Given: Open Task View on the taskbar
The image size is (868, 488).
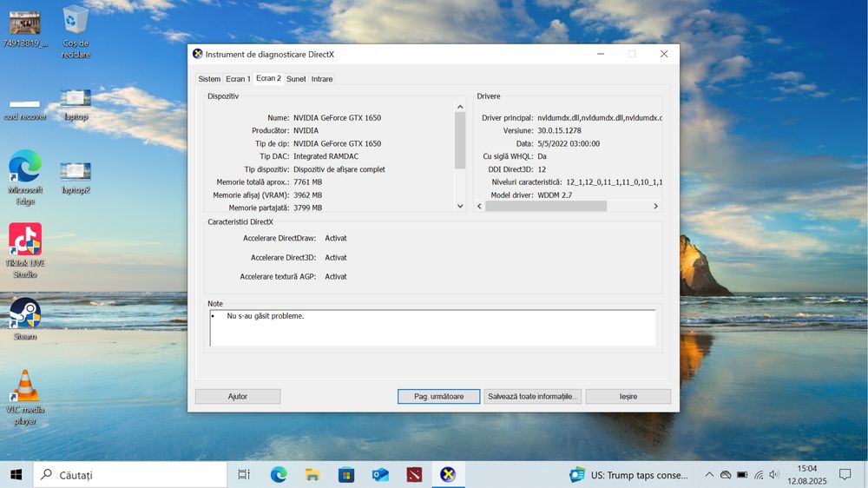Looking at the screenshot, I should click(244, 475).
